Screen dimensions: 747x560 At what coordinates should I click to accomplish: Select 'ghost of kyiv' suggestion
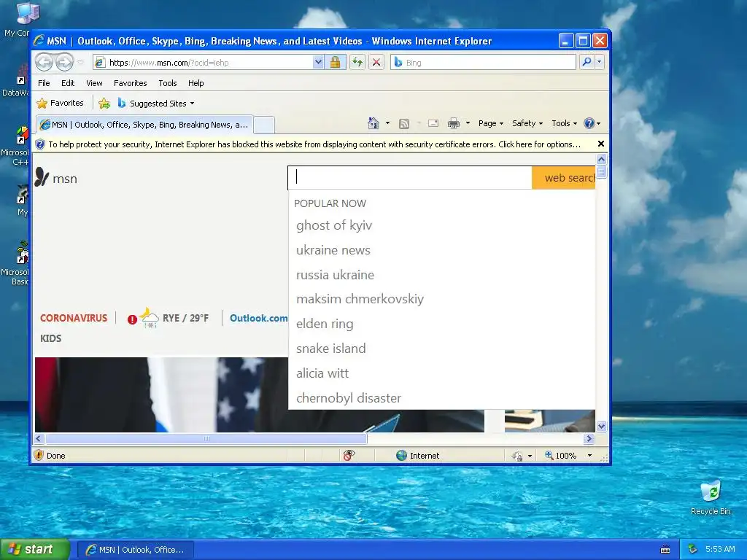pos(334,225)
